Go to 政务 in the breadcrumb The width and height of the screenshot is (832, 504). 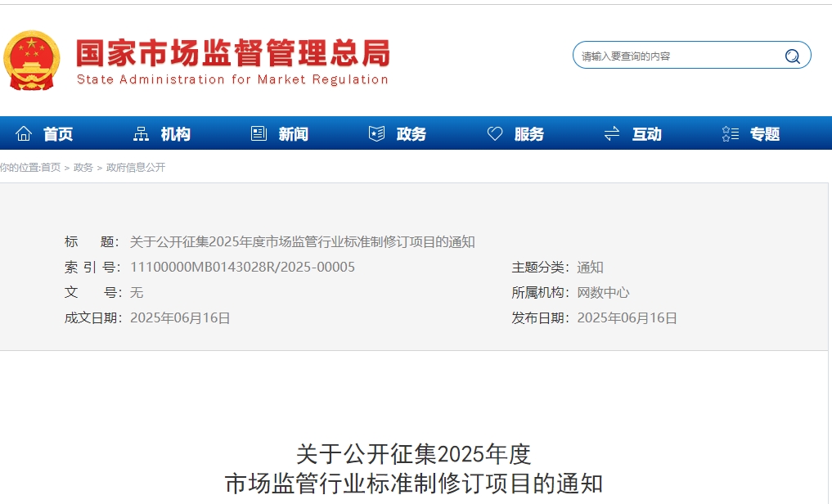click(83, 168)
